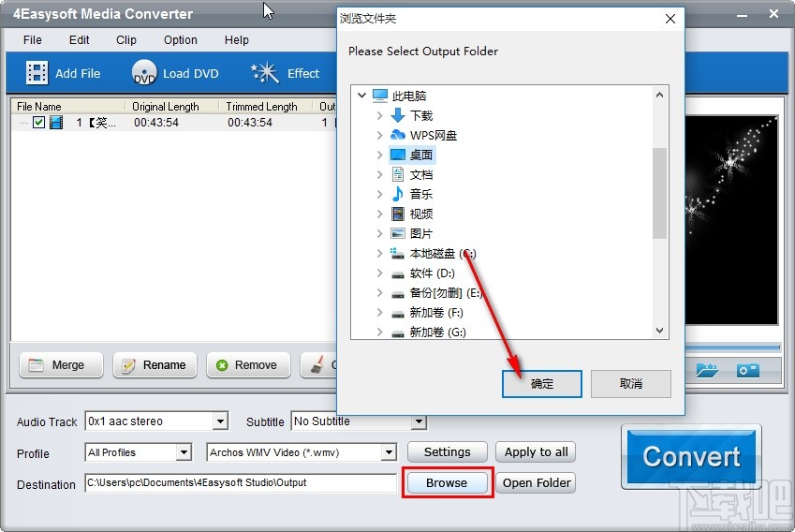Start conversion with Convert button
795x532 pixels.
(692, 456)
